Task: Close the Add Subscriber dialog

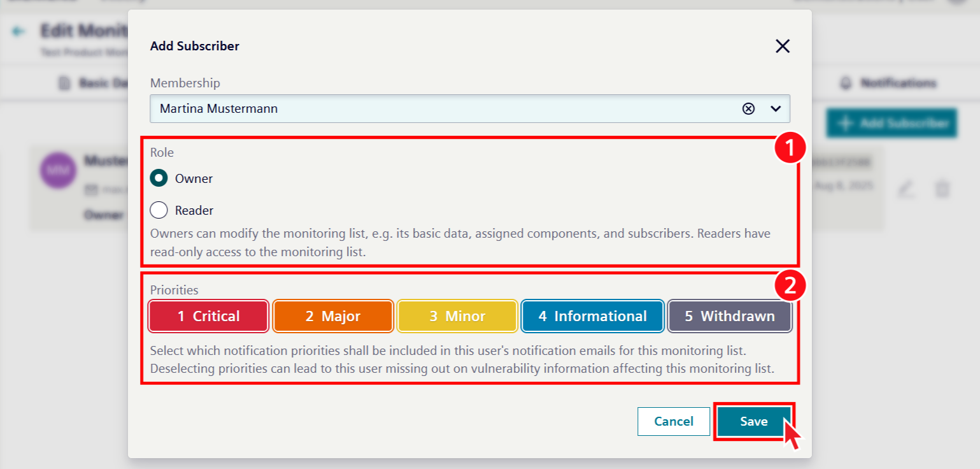Action: pos(782,46)
